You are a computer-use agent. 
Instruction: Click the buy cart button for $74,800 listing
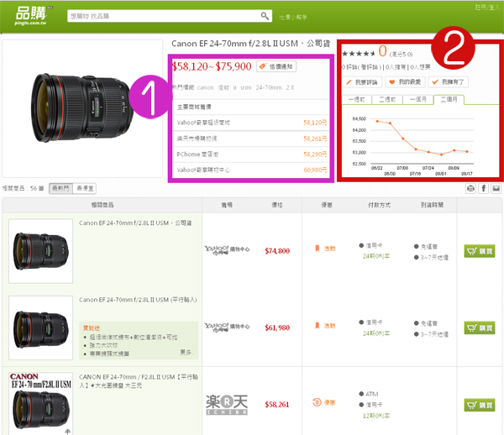click(480, 251)
